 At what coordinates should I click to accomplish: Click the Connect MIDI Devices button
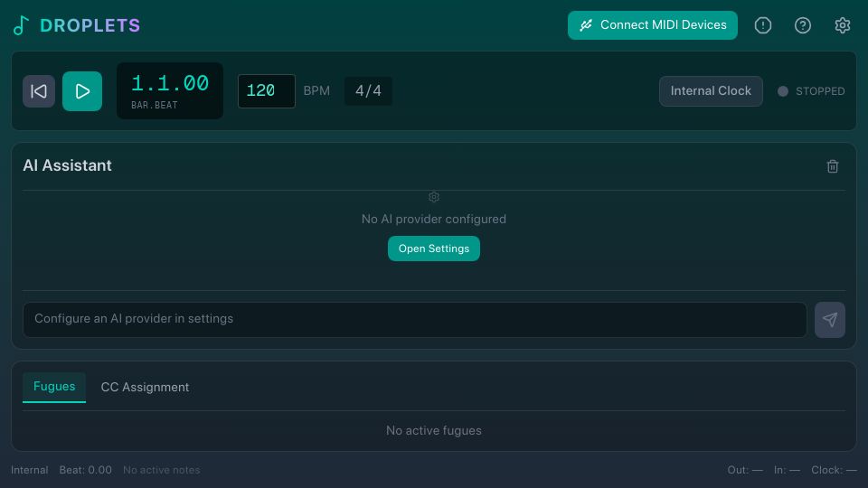point(653,25)
